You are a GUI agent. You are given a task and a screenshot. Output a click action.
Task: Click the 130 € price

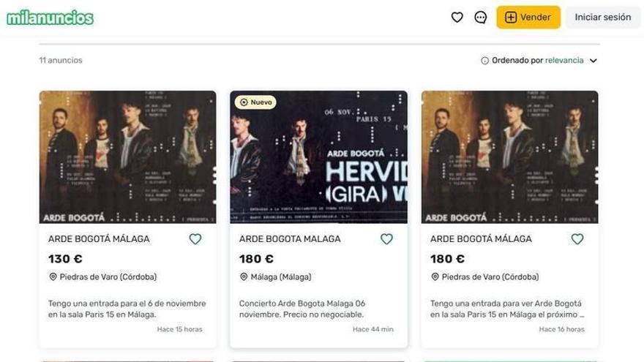click(65, 259)
